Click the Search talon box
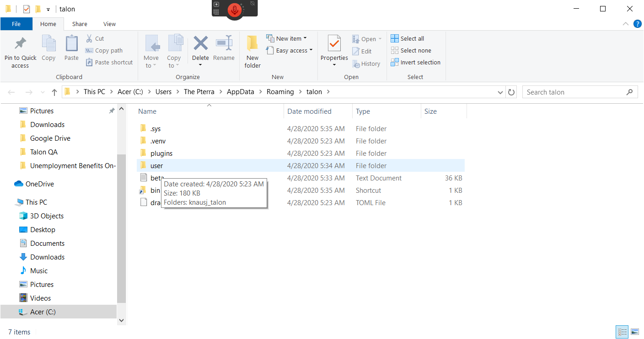This screenshot has height=339, width=644. (580, 92)
